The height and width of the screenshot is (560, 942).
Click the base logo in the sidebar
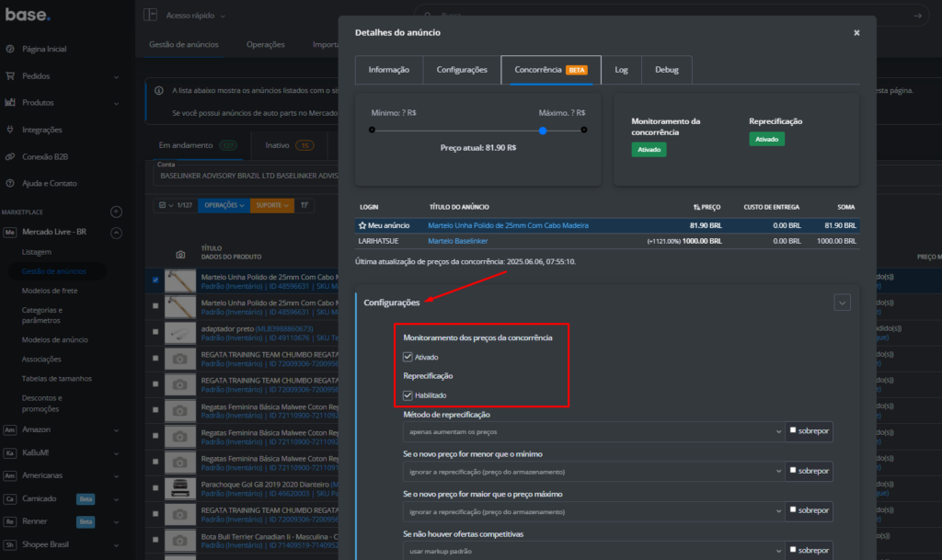(x=28, y=15)
